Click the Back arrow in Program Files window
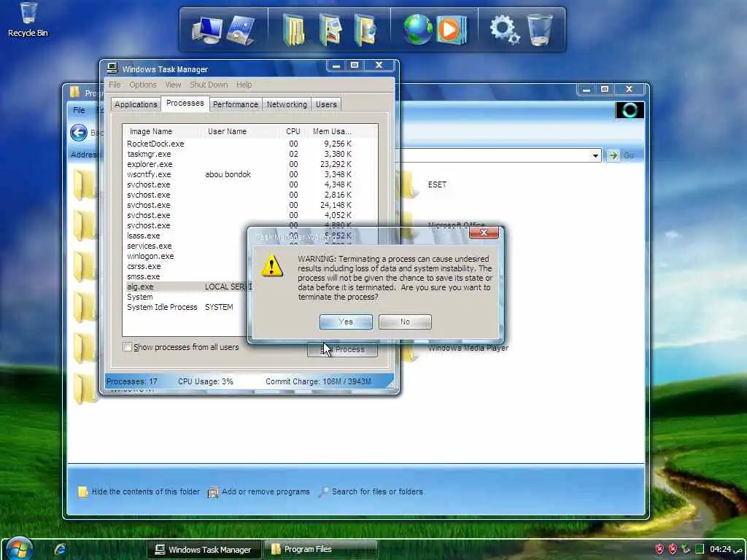 tap(79, 133)
